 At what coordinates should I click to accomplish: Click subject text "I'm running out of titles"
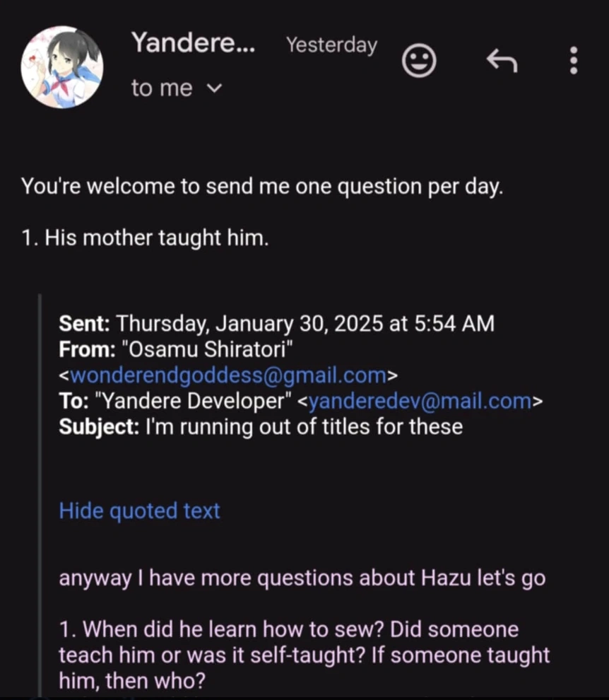(304, 426)
